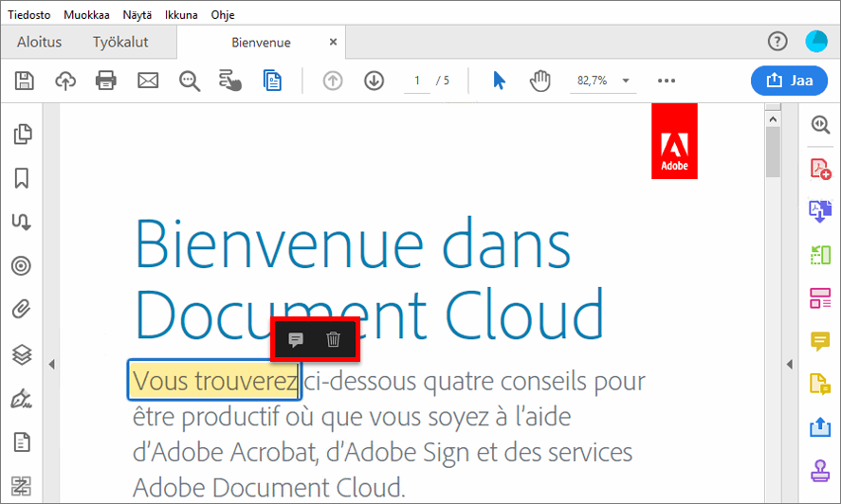This screenshot has width=841, height=504.
Task: Open Create PDF tool in right pane
Action: tap(821, 169)
